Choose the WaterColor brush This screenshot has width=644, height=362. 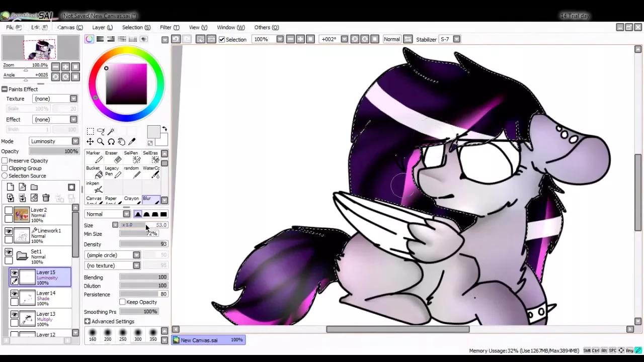click(150, 172)
